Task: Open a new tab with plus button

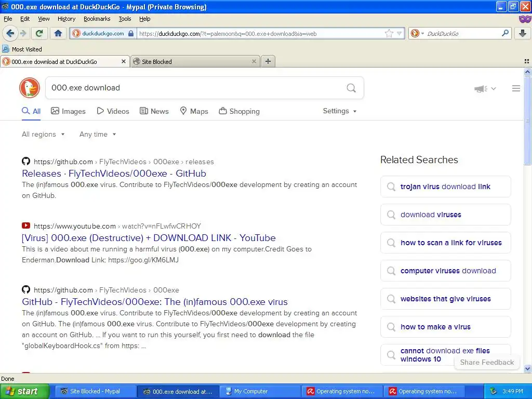Action: [x=268, y=61]
